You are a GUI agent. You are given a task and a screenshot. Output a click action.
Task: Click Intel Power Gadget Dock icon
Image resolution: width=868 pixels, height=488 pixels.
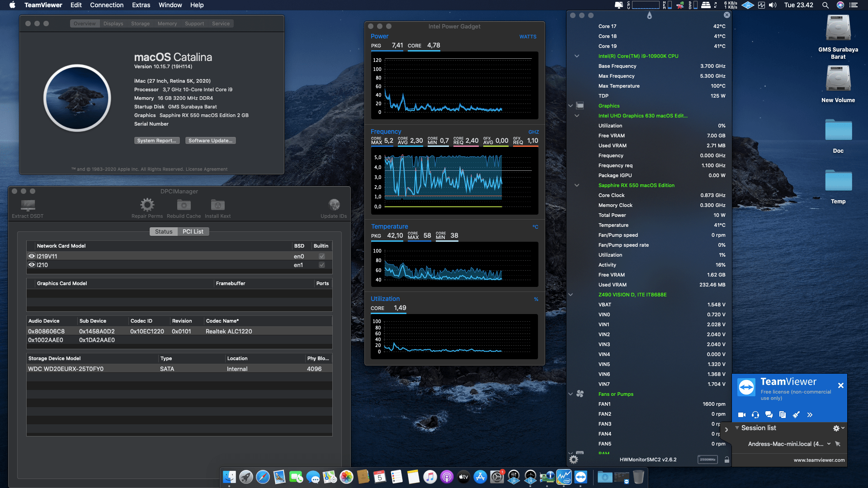coord(564,477)
